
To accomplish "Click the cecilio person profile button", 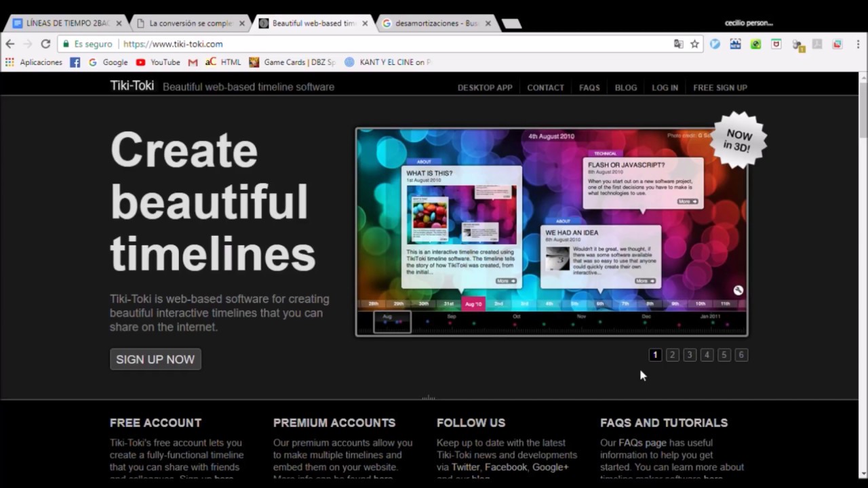I will 749,23.
